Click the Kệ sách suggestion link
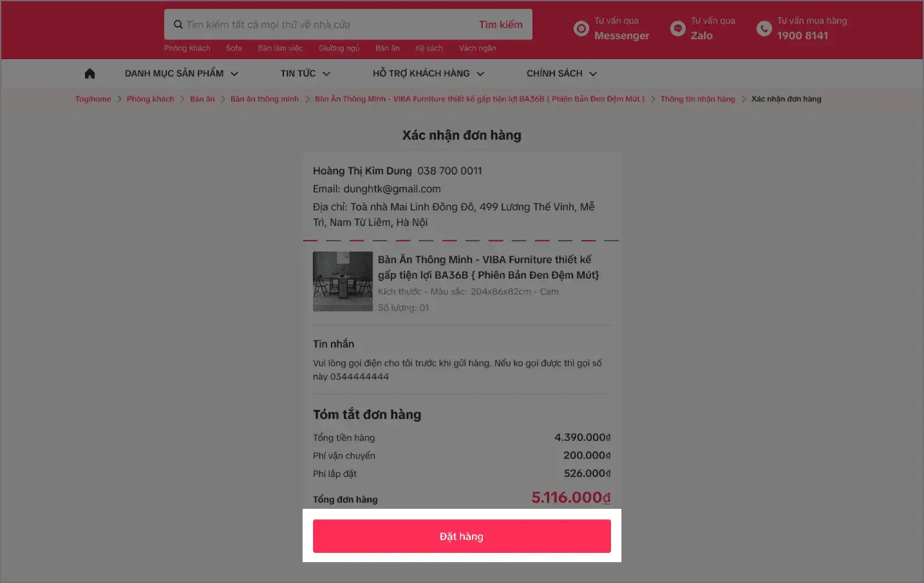This screenshot has width=924, height=583. (x=428, y=48)
